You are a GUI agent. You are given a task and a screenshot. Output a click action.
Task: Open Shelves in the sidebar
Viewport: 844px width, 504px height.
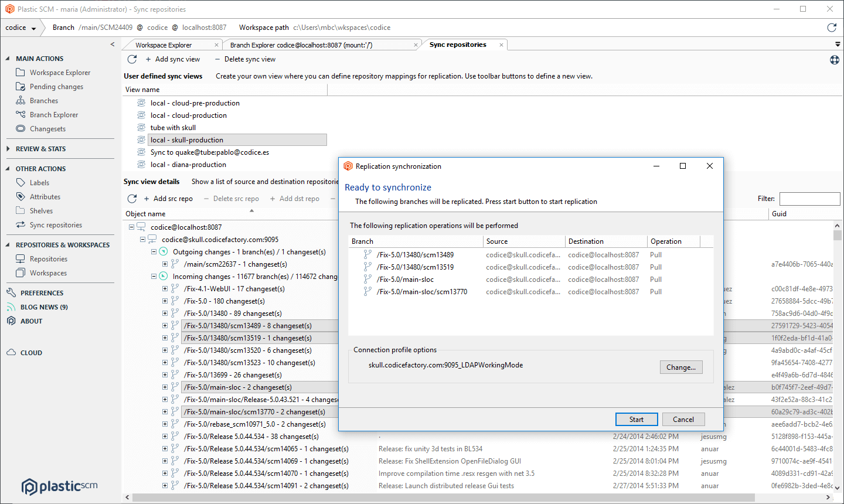coord(41,211)
